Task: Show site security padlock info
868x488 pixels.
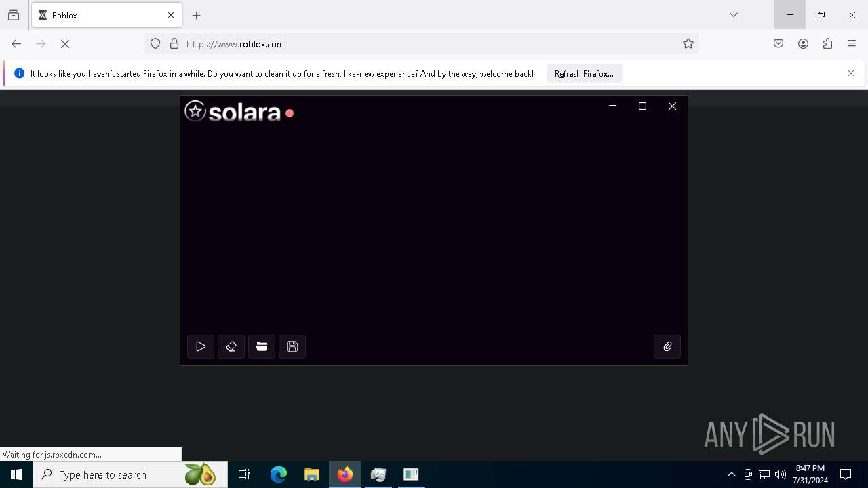Action: tap(174, 44)
